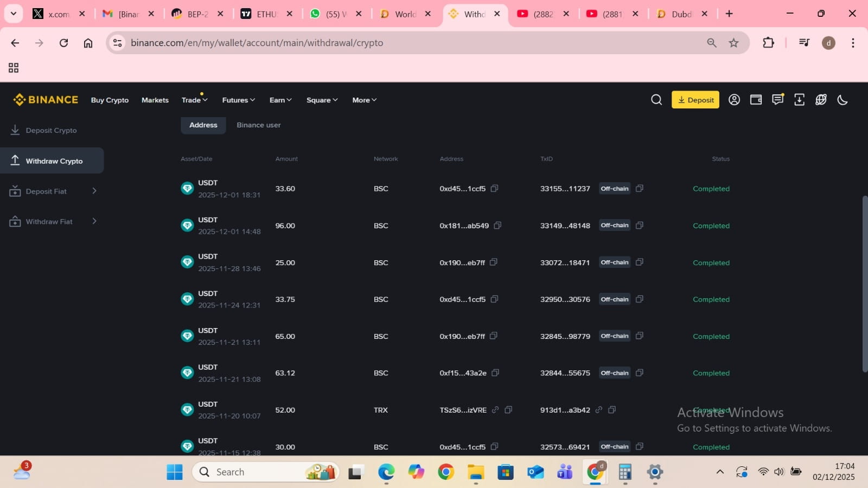868x488 pixels.
Task: Copy address for the 65.00 USDT withdrawal
Action: click(494, 336)
